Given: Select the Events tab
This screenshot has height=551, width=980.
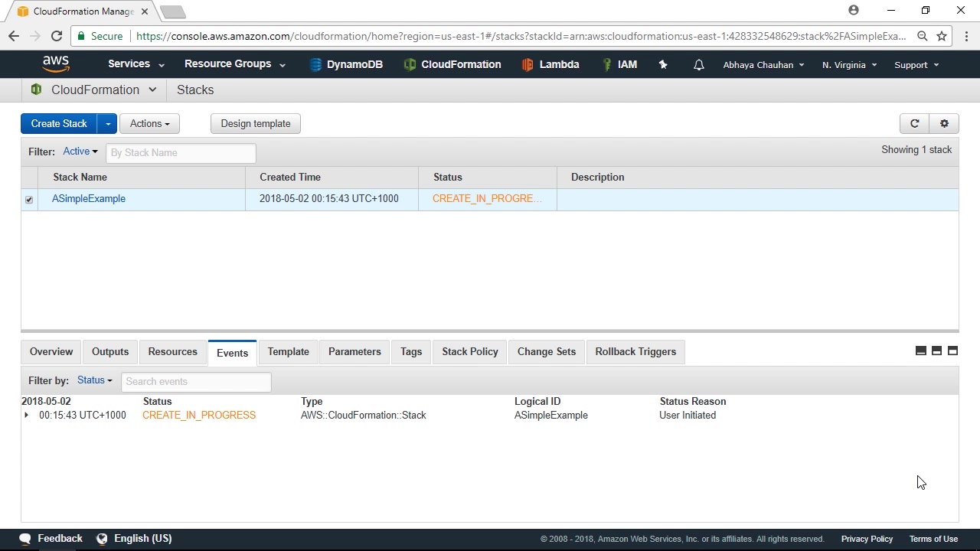Looking at the screenshot, I should click(232, 352).
